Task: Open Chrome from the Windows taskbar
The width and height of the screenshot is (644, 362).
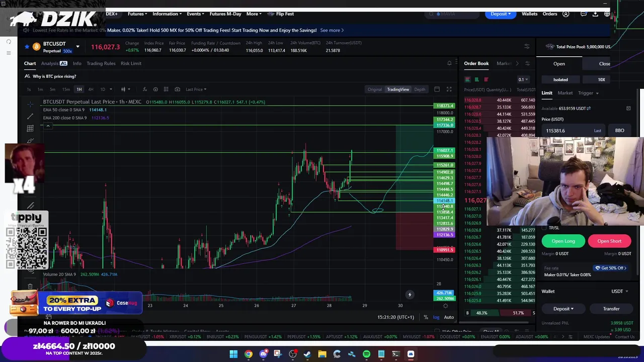Action: pos(249,354)
